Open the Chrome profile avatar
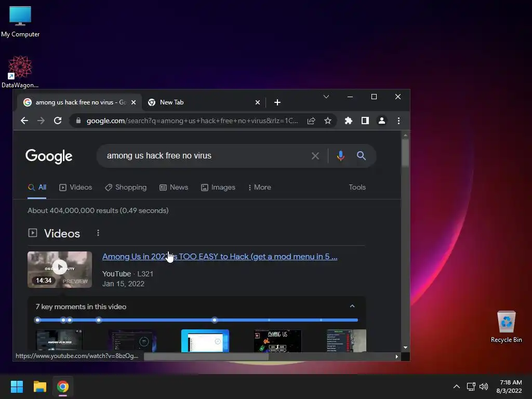This screenshot has height=399, width=532. pyautogui.click(x=382, y=121)
